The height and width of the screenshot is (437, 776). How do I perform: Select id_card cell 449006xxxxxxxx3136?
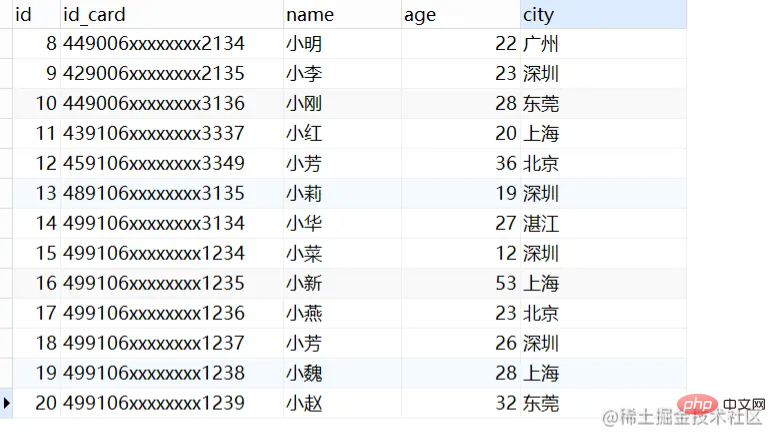point(172,103)
